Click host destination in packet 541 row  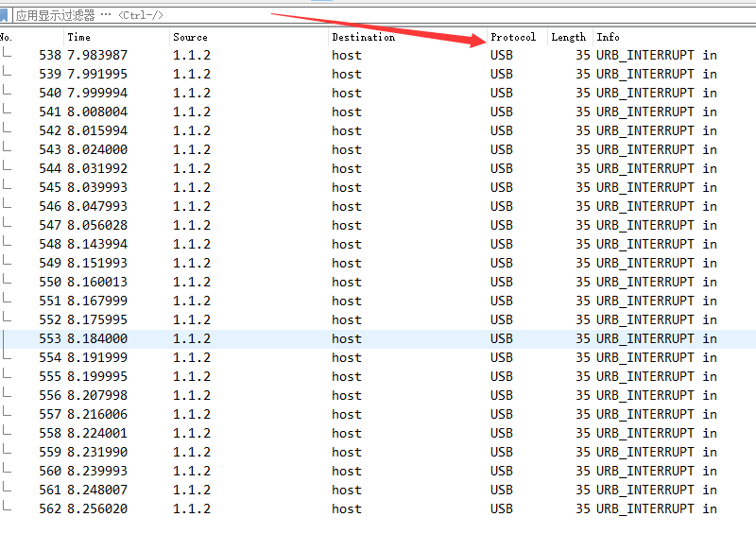347,112
